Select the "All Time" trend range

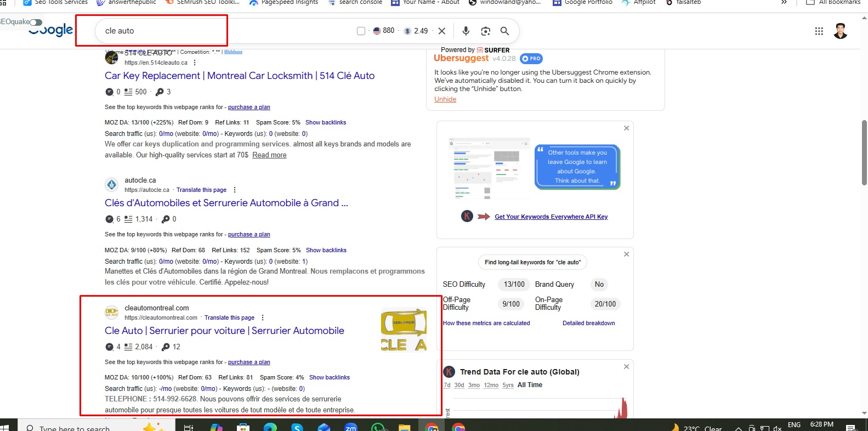point(530,385)
